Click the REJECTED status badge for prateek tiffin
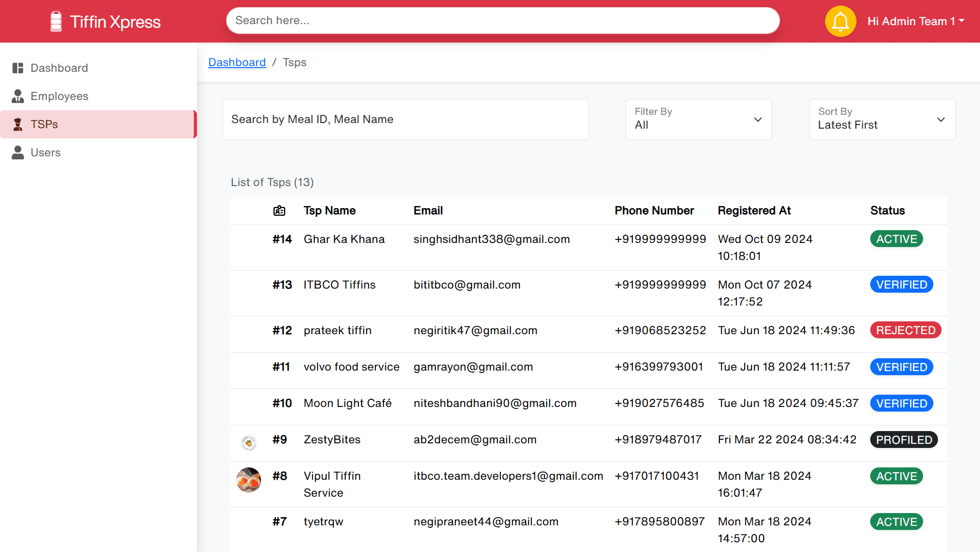The height and width of the screenshot is (552, 980). pos(905,331)
